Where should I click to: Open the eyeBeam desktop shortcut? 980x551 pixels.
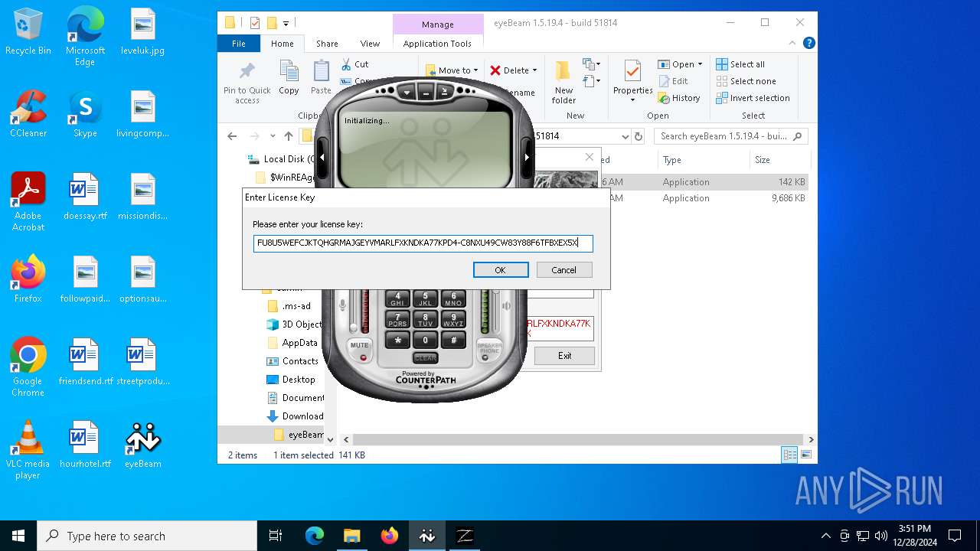143,445
